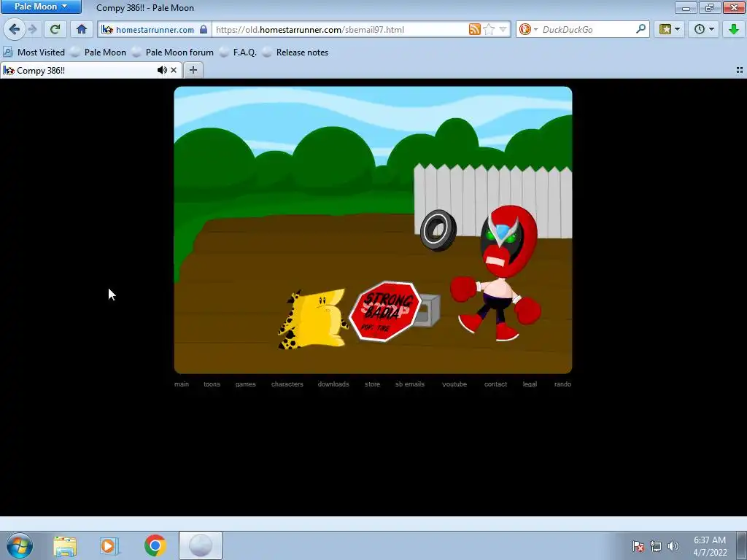The image size is (747, 560).
Task: Open the downloads green arrow button
Action: (x=734, y=29)
